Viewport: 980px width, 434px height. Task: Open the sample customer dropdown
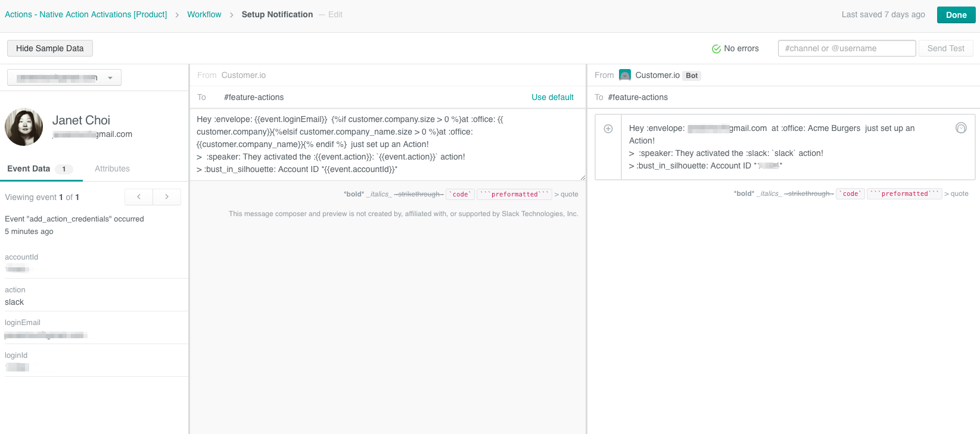(64, 77)
